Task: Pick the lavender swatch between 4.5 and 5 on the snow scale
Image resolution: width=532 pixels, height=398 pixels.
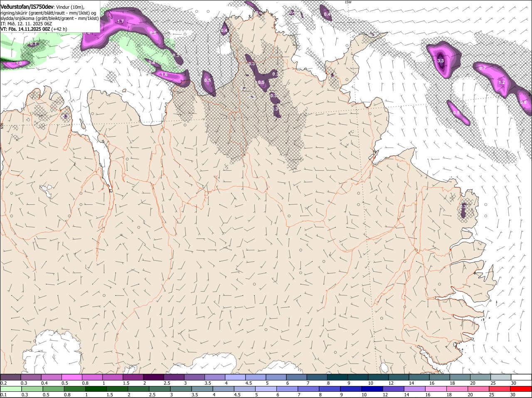Action: [x=255, y=377]
